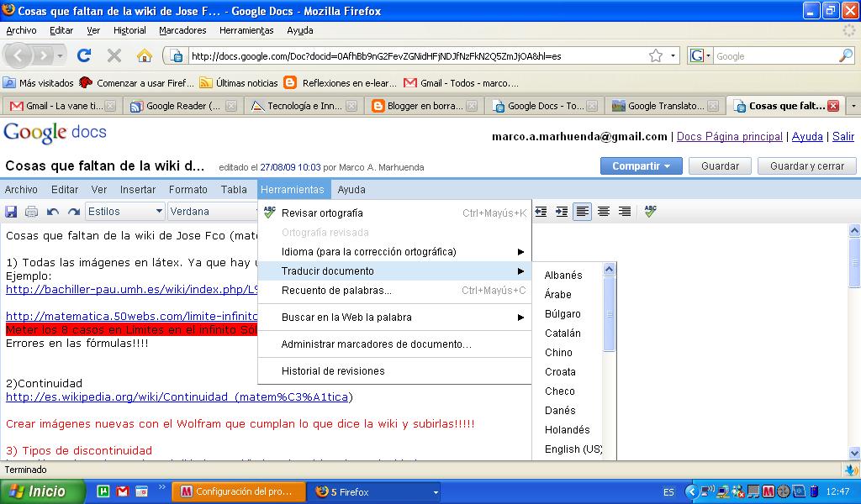The height and width of the screenshot is (504, 861).
Task: Open the Verdana font dropdown
Action: (213, 212)
